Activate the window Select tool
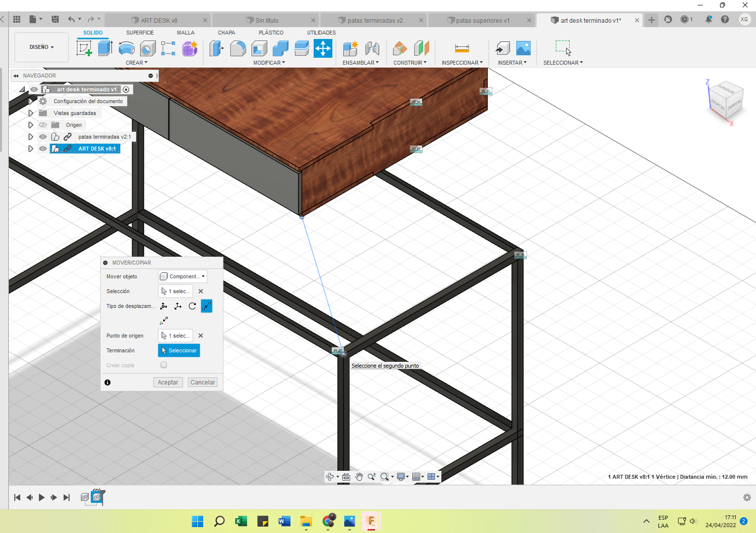Viewport: 756px width, 533px height. 563,48
